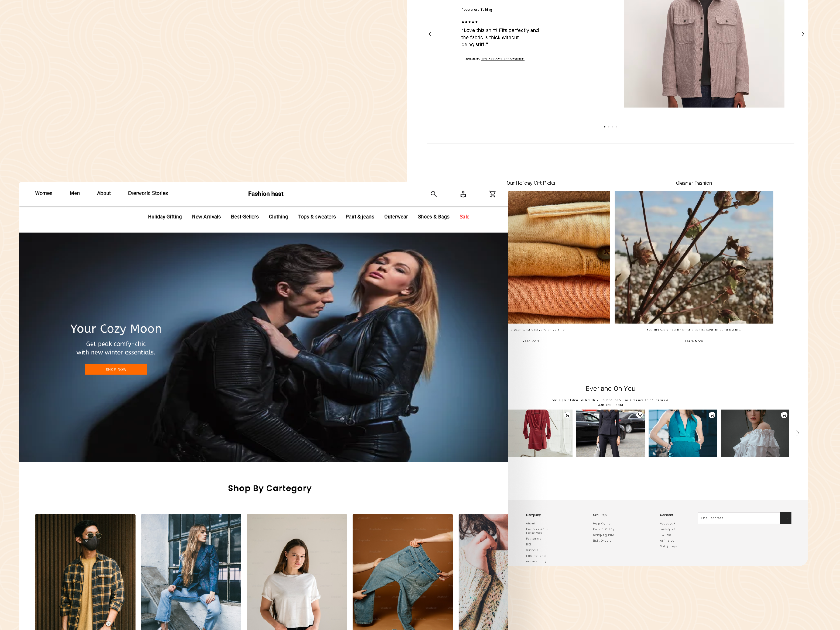Open the Women menu
840x630 pixels.
tap(44, 193)
